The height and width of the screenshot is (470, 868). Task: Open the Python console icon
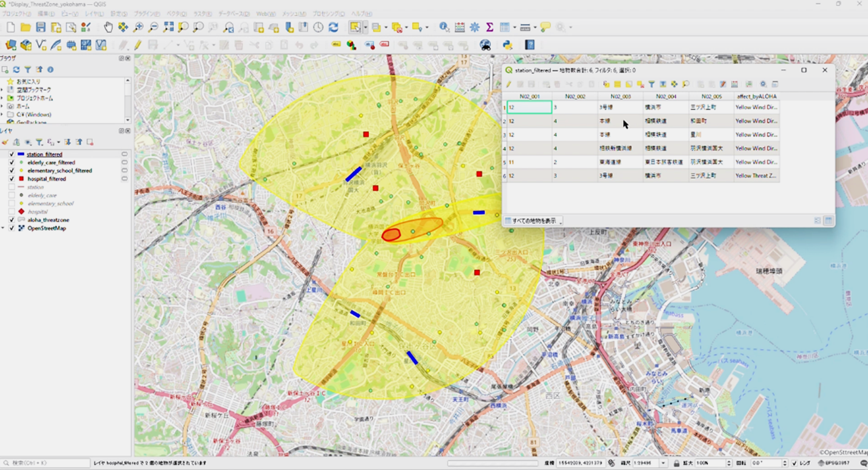(x=507, y=45)
